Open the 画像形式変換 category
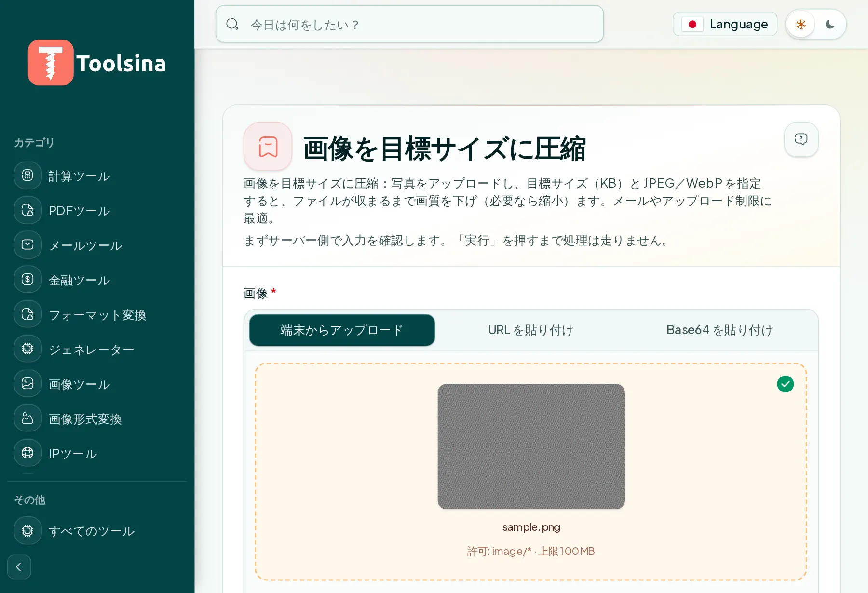The image size is (868, 593). [85, 419]
